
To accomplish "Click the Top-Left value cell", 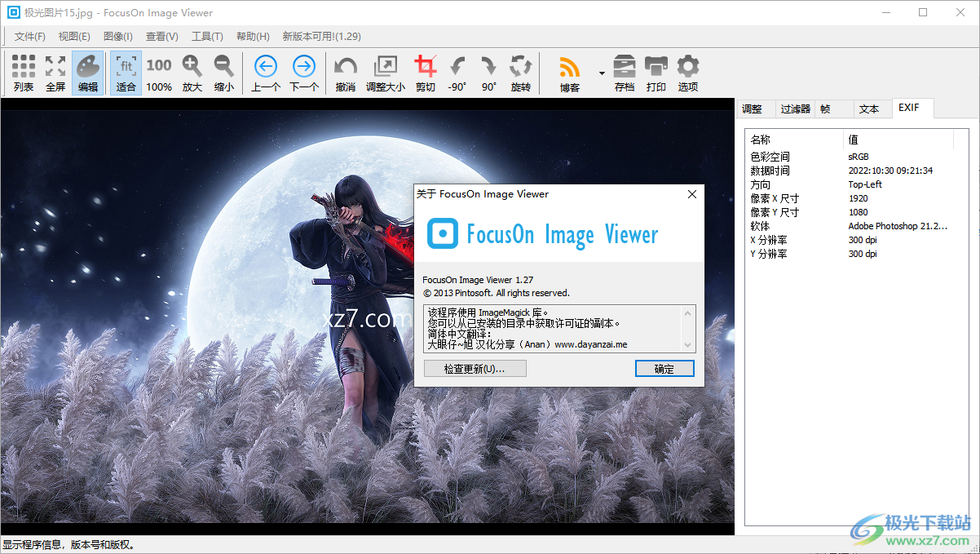I will coord(865,184).
